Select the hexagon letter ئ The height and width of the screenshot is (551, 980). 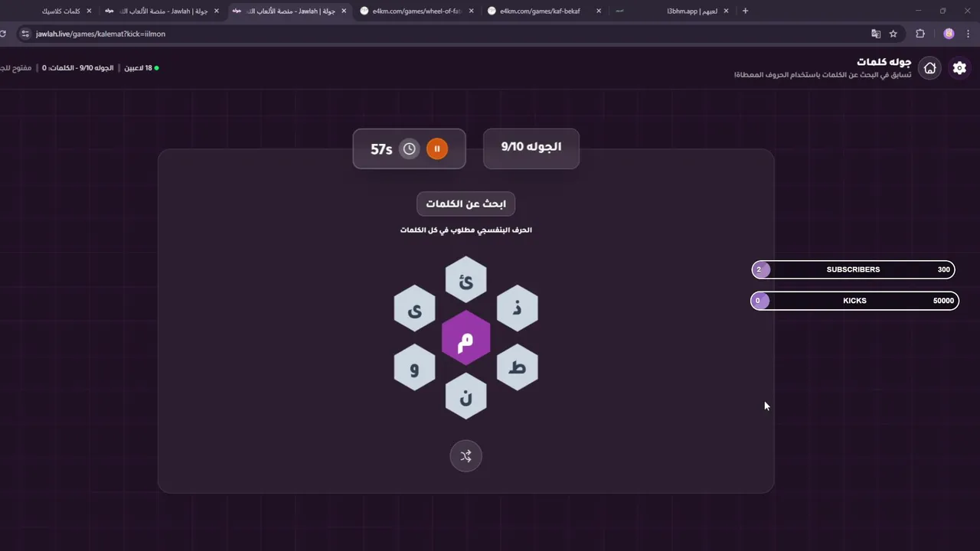[465, 279]
